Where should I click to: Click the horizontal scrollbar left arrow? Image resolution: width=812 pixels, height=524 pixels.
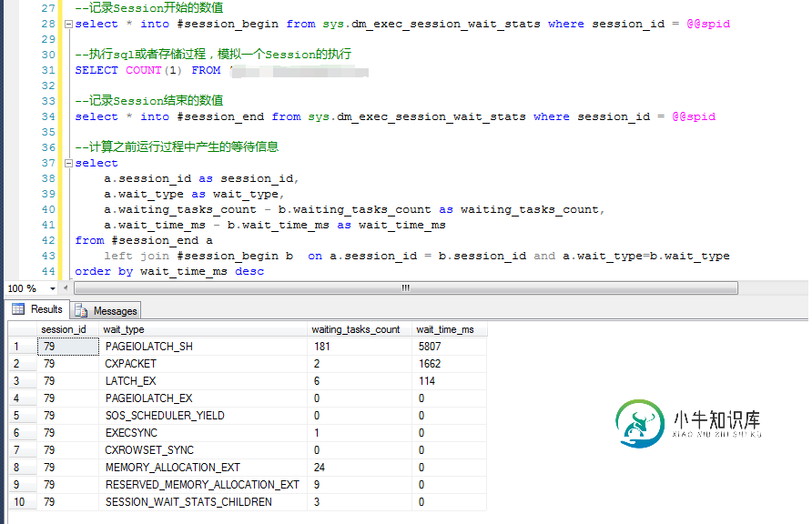pyautogui.click(x=66, y=288)
